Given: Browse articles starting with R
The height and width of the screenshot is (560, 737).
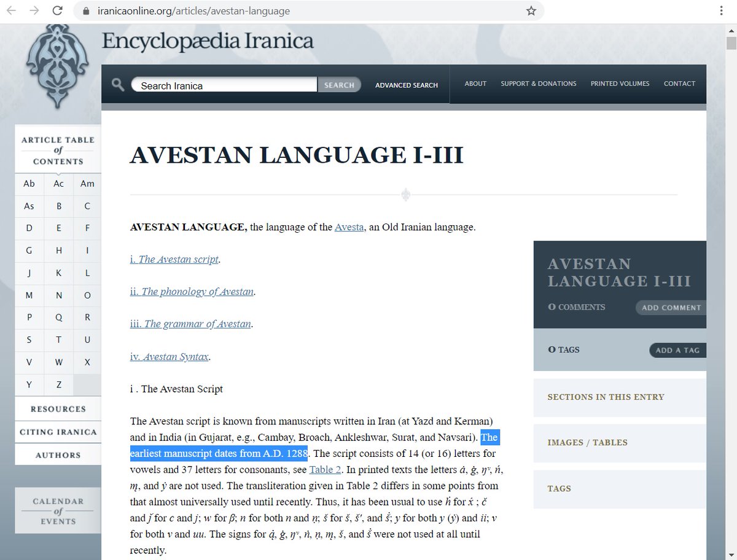Looking at the screenshot, I should pos(87,317).
